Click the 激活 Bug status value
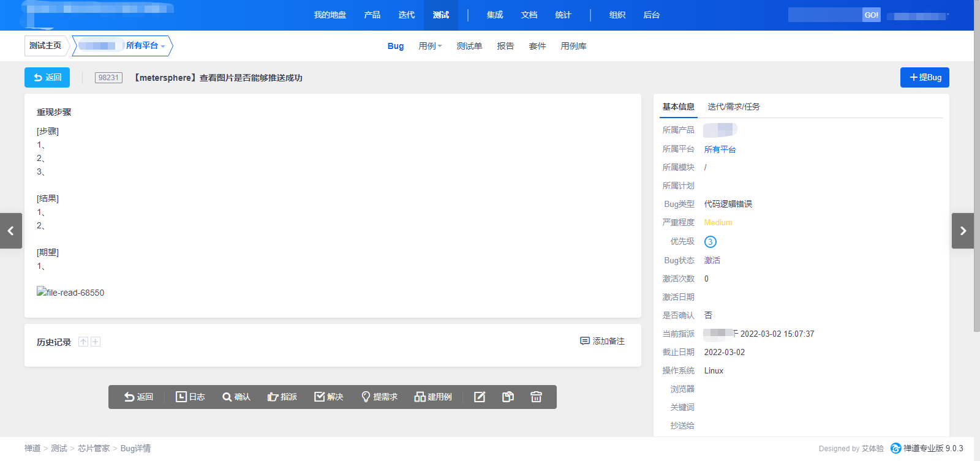The width and height of the screenshot is (980, 461). click(712, 260)
